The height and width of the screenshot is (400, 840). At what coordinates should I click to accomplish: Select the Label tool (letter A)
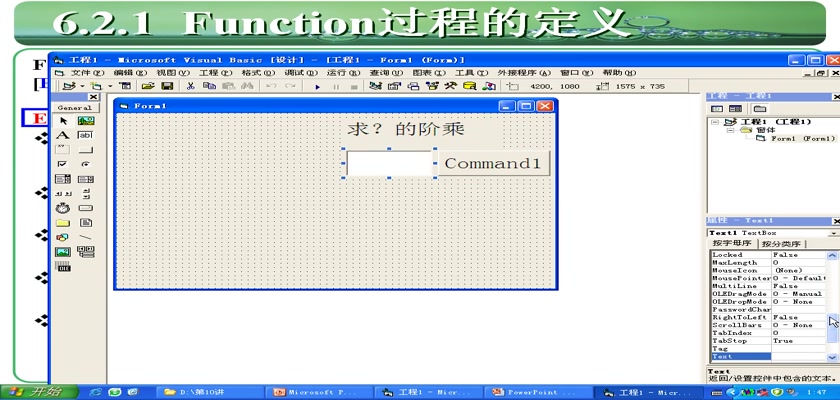click(x=62, y=135)
